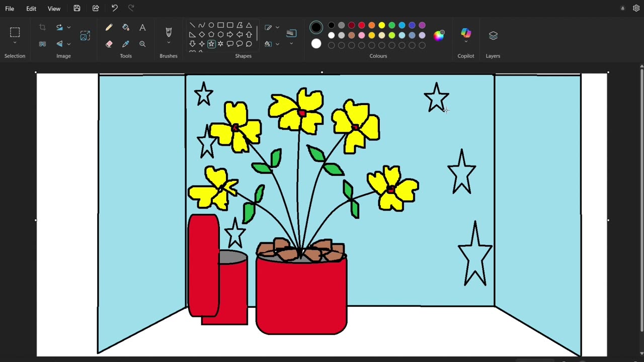The width and height of the screenshot is (644, 362).
Task: Select the Magnifier zoom tool
Action: tap(142, 44)
